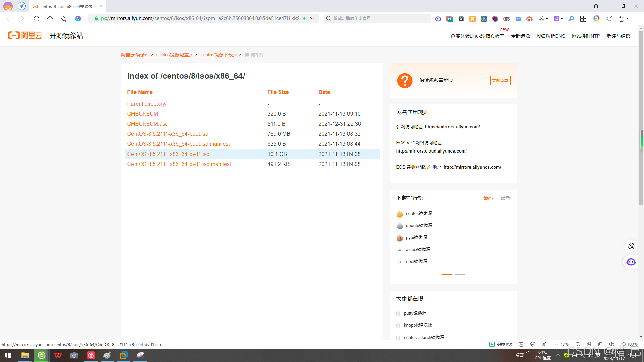Open the AI assistant icon beside address bar
This screenshot has width=644, height=362.
pyautogui.click(x=78, y=19)
